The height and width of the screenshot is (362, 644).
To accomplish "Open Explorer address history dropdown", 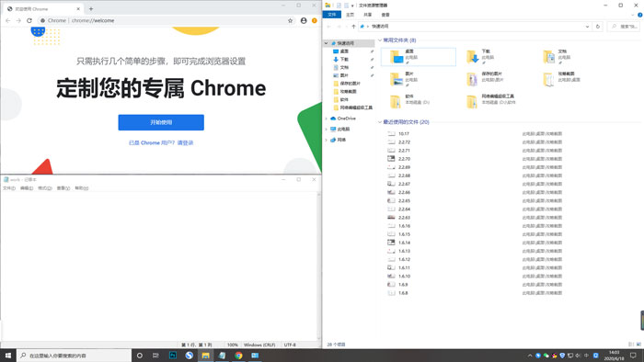I will [x=587, y=27].
